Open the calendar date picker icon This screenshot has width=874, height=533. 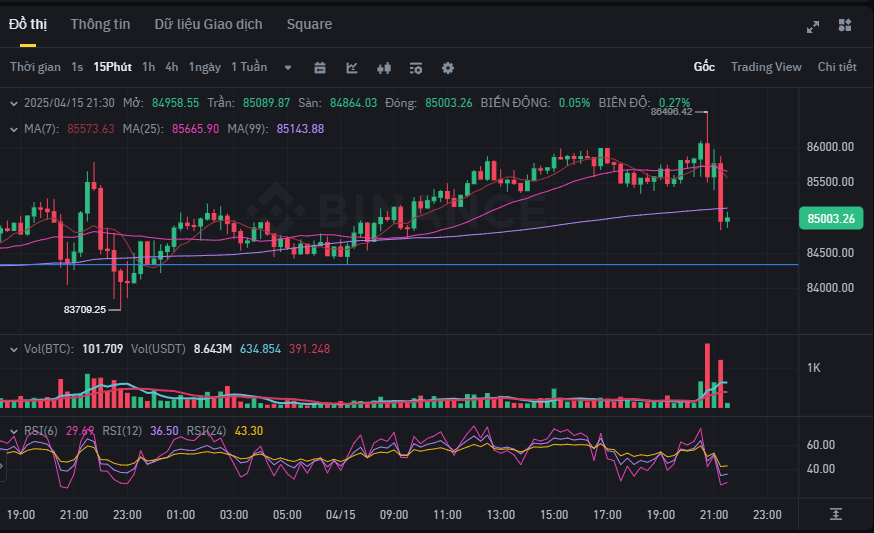(x=319, y=68)
